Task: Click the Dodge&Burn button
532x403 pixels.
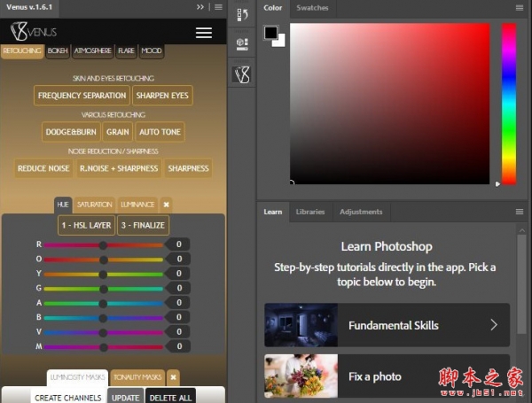Action: pos(71,132)
